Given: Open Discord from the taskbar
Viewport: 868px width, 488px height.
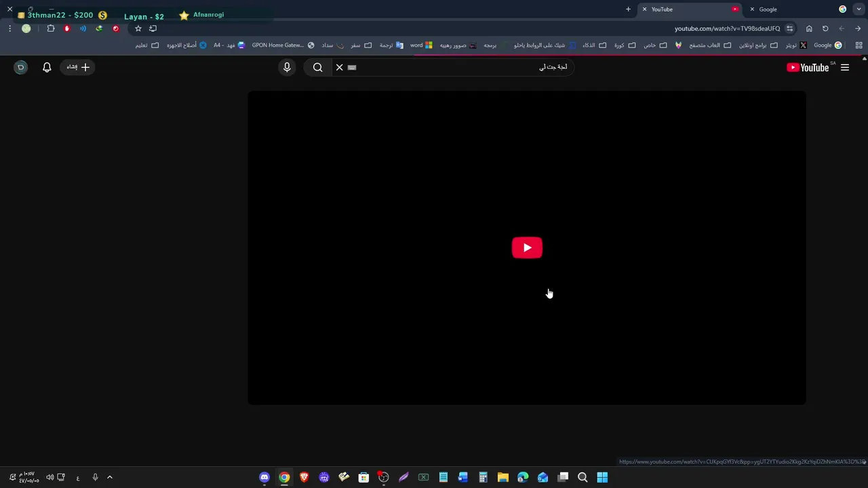Looking at the screenshot, I should point(264,477).
